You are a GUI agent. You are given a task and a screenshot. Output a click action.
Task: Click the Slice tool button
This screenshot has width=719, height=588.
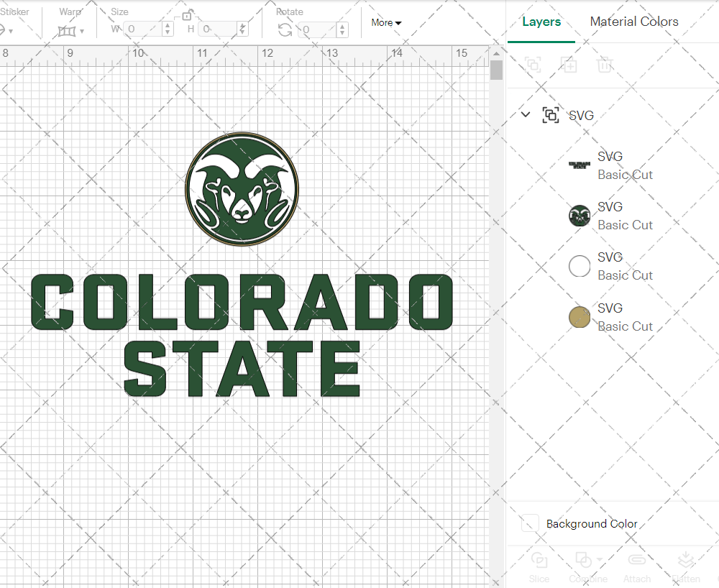pos(539,568)
